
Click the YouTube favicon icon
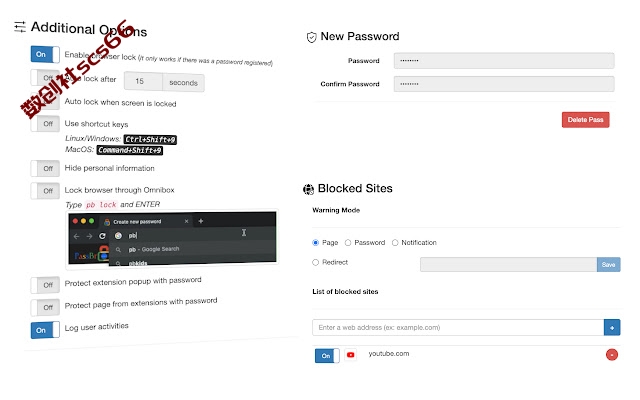tap(350, 355)
